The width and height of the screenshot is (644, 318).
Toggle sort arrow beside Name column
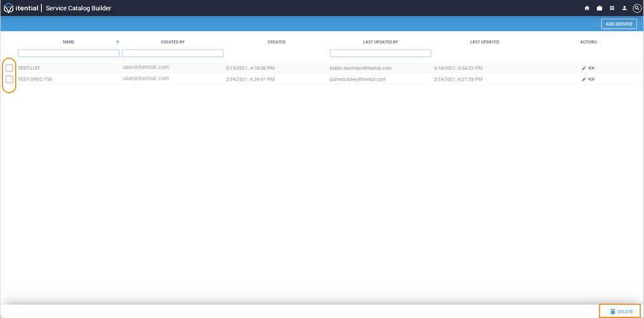point(117,42)
